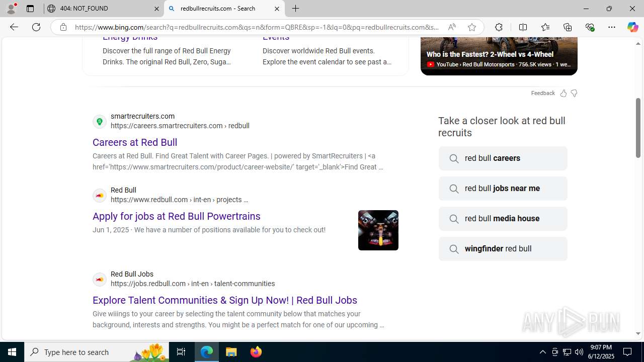Click Red Bull favicon beside redbull.com result

click(100, 195)
